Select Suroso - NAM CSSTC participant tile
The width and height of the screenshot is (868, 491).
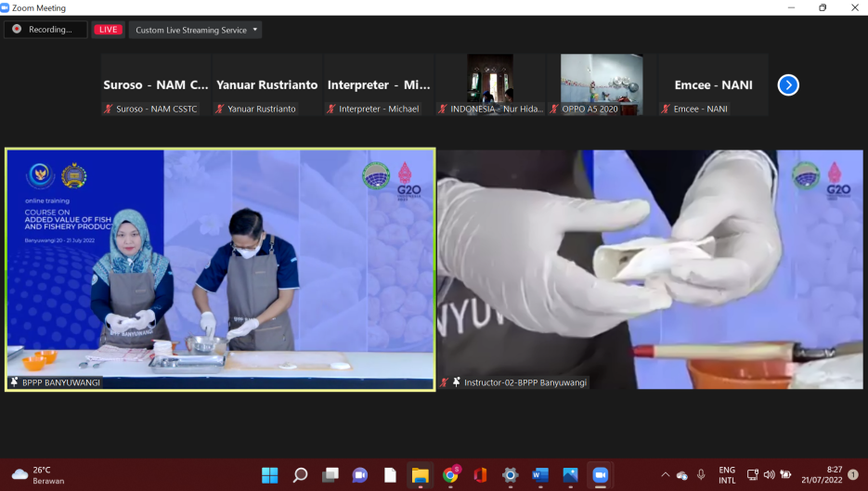coord(156,84)
